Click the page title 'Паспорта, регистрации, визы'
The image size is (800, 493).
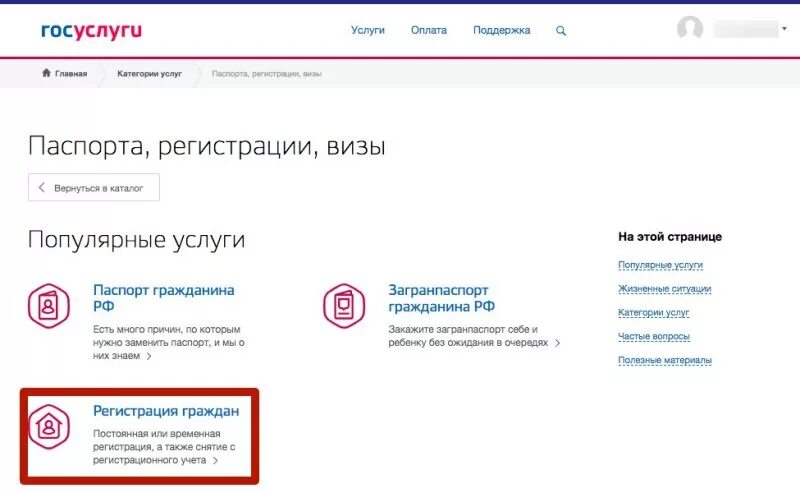pyautogui.click(x=207, y=146)
